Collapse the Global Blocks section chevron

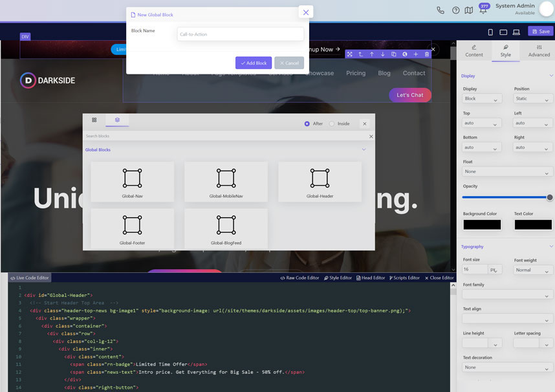[x=364, y=149]
